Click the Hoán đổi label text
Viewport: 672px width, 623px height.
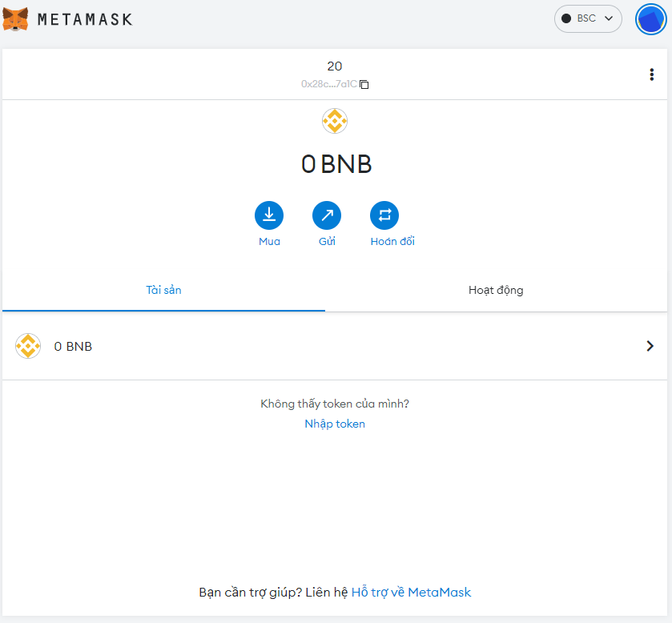click(392, 241)
